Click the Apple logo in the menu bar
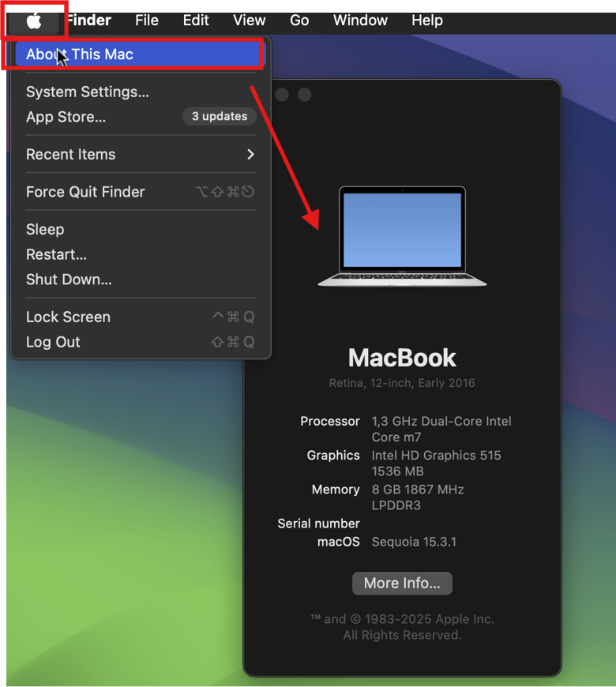 34,21
